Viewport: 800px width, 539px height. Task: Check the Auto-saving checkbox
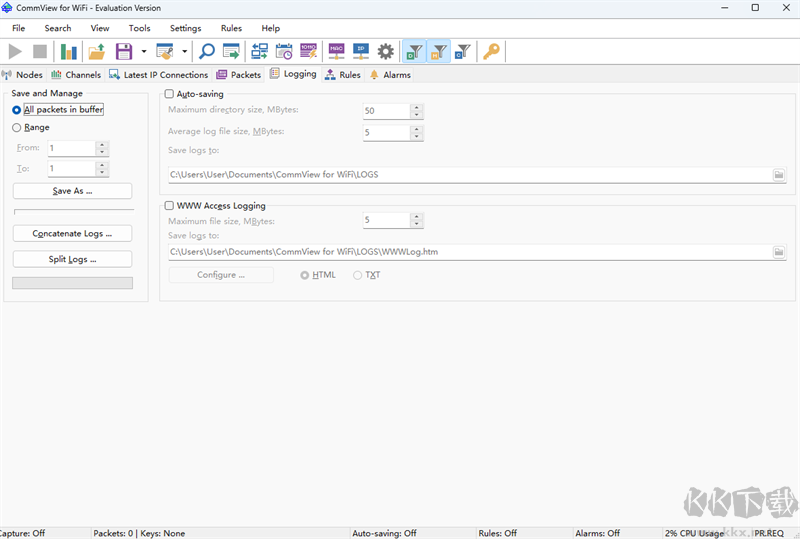coord(169,94)
